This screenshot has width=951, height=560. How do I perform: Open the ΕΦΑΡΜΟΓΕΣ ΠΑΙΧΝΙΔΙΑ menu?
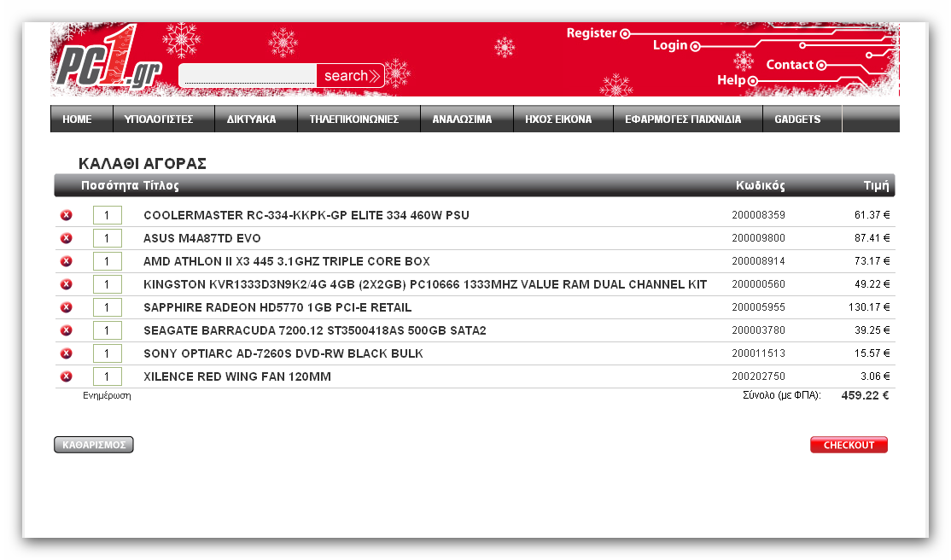point(688,119)
